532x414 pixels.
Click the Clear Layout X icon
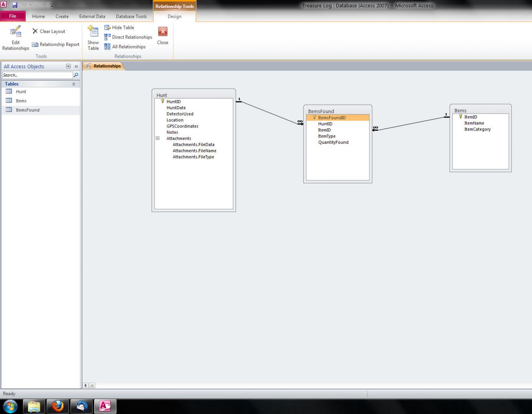pyautogui.click(x=35, y=31)
